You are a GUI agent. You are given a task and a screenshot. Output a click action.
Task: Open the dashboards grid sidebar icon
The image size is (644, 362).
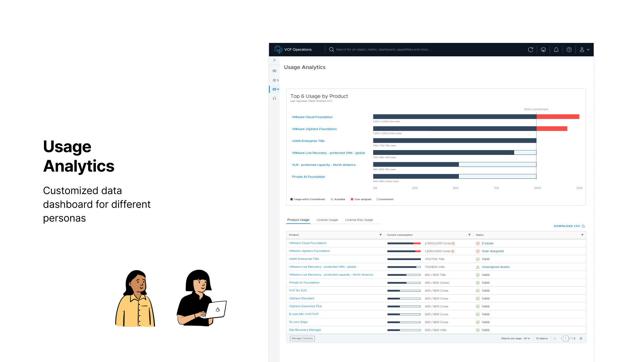274,71
